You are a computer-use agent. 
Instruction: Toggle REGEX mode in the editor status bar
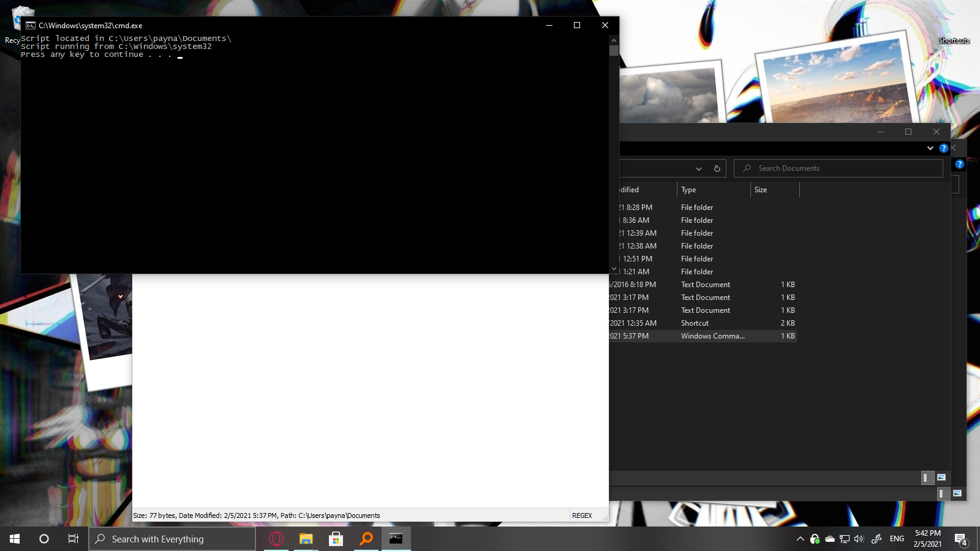(582, 515)
